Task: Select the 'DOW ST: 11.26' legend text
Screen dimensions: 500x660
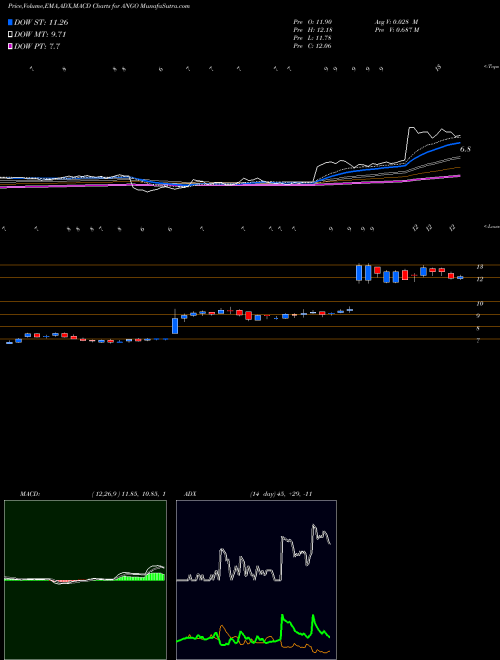Action: (x=41, y=23)
